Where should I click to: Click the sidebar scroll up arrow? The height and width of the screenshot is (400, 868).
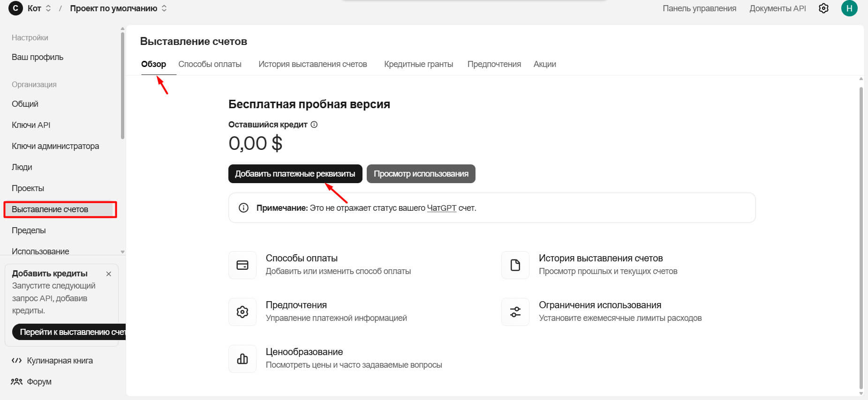click(122, 29)
